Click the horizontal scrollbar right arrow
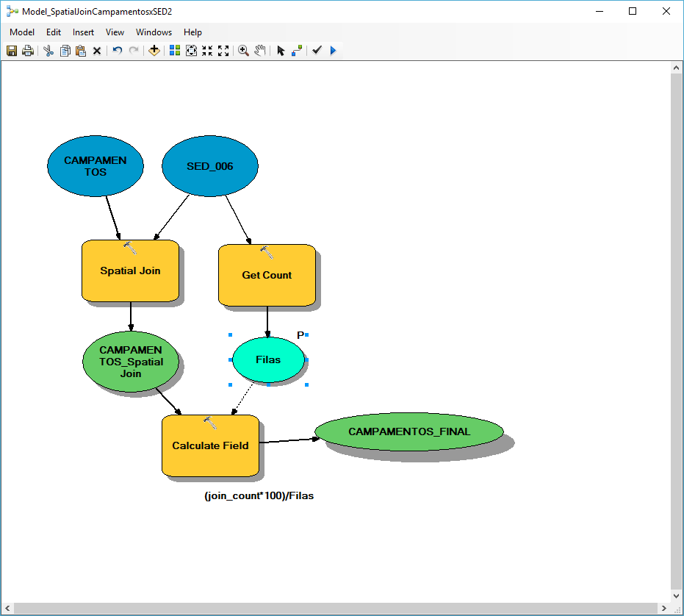Image resolution: width=684 pixels, height=616 pixels. pos(664,608)
